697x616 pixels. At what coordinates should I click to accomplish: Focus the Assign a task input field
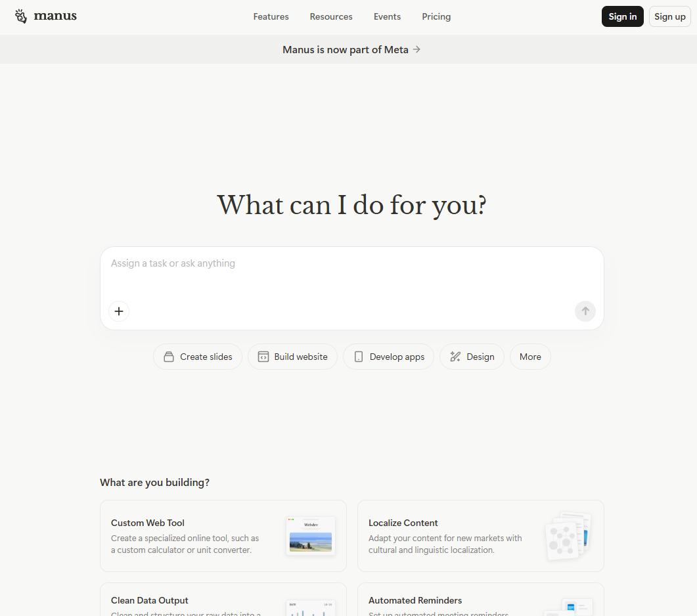click(351, 276)
